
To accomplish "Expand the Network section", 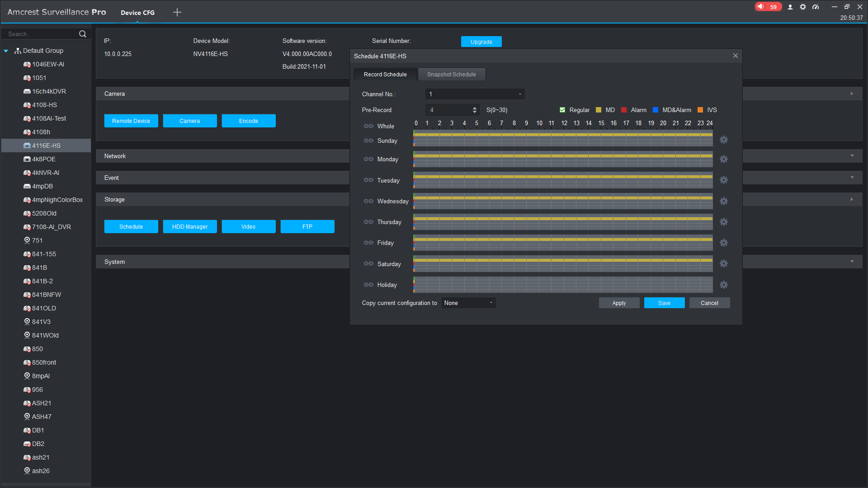I will (852, 156).
